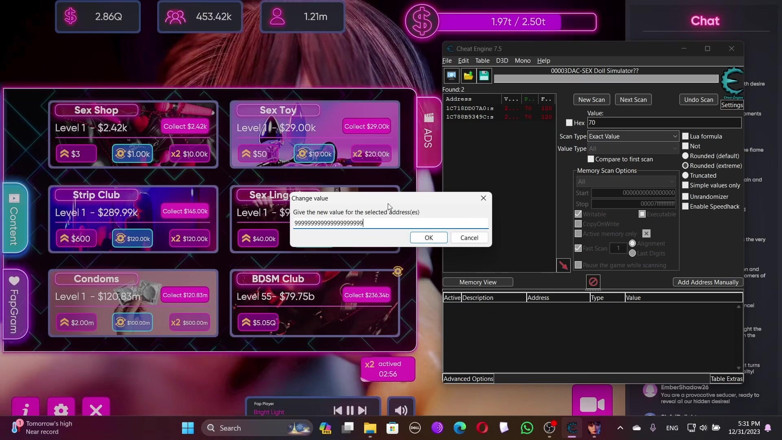Image resolution: width=782 pixels, height=440 pixels.
Task: Open the FapGram side tab
Action: [14, 304]
